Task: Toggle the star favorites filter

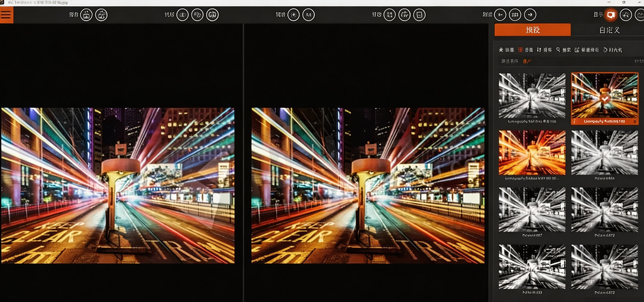Action: pyautogui.click(x=501, y=50)
